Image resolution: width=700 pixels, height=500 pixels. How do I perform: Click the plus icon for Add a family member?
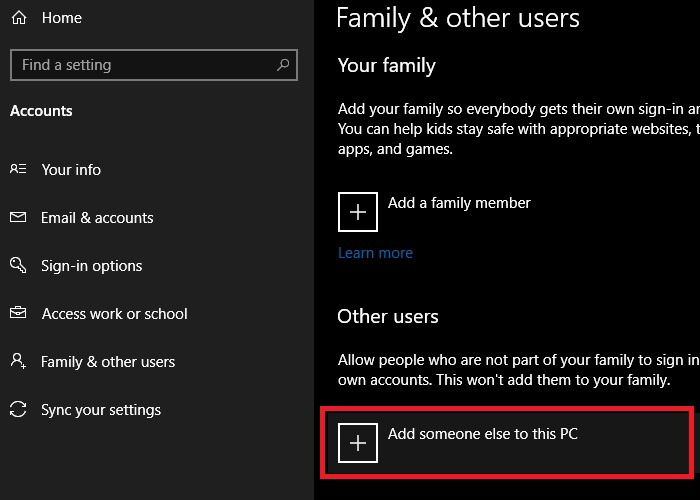[358, 212]
